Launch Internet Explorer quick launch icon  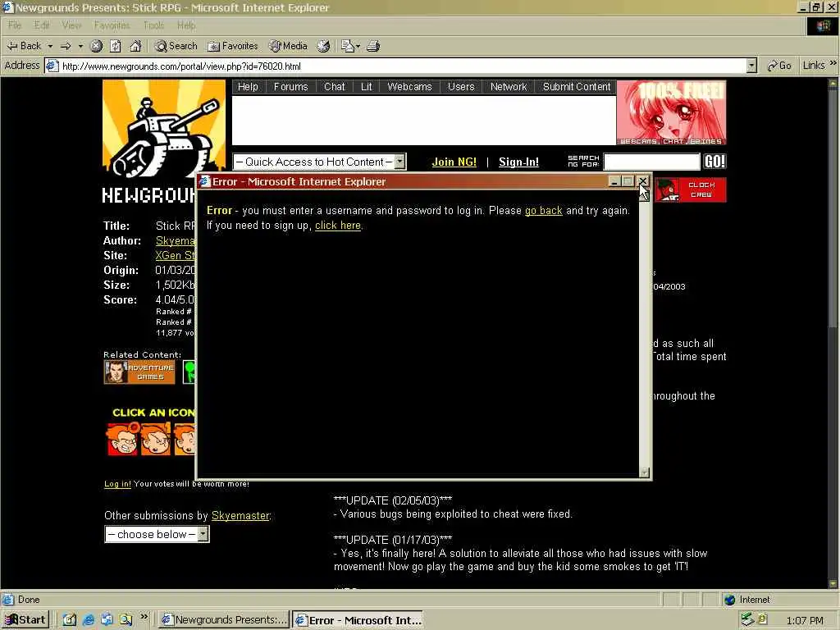89,620
